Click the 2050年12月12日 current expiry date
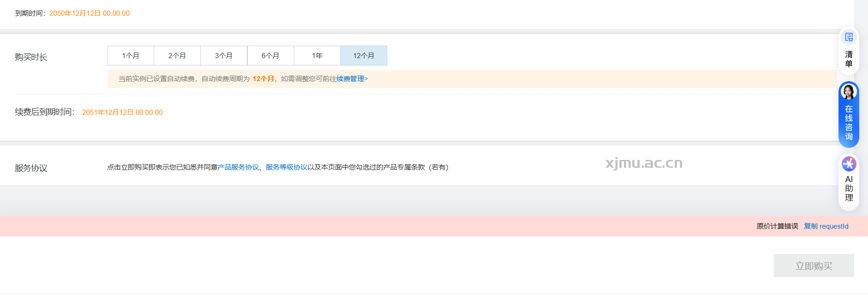868x295 pixels. pos(89,13)
